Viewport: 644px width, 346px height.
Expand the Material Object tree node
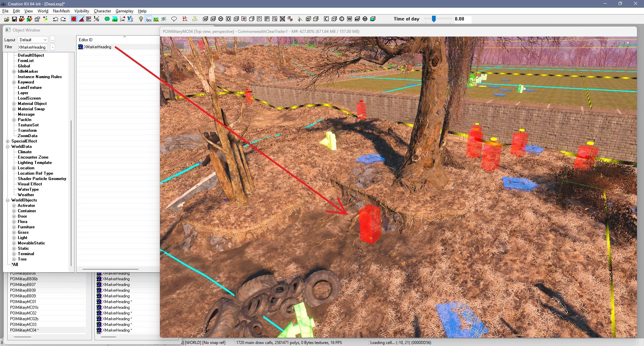(x=14, y=104)
